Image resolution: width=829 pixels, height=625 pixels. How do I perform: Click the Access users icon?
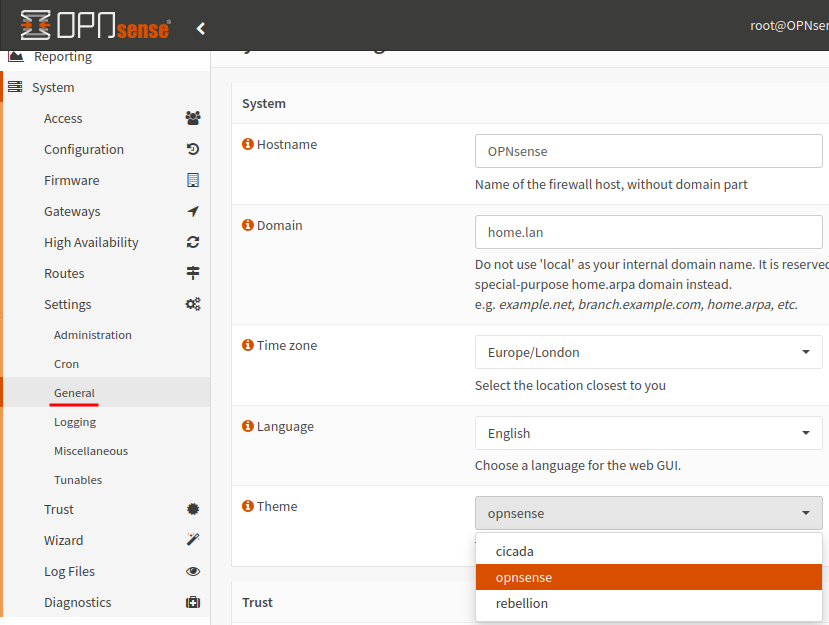coord(193,118)
